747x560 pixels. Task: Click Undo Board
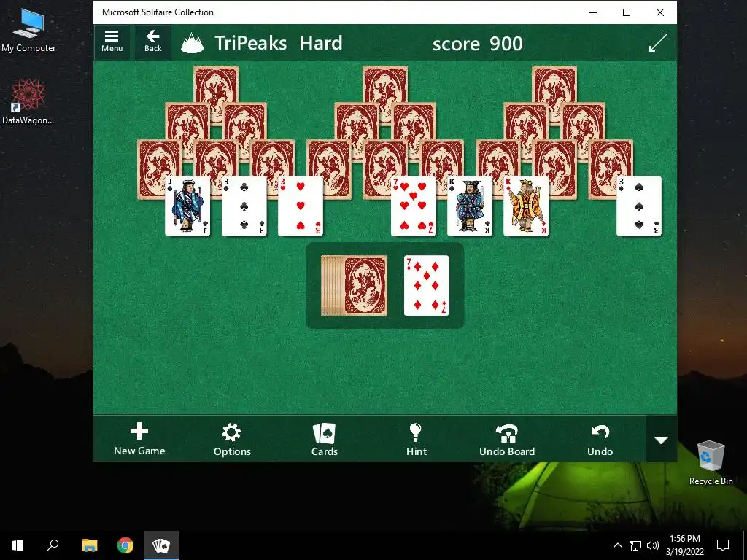coord(507,440)
